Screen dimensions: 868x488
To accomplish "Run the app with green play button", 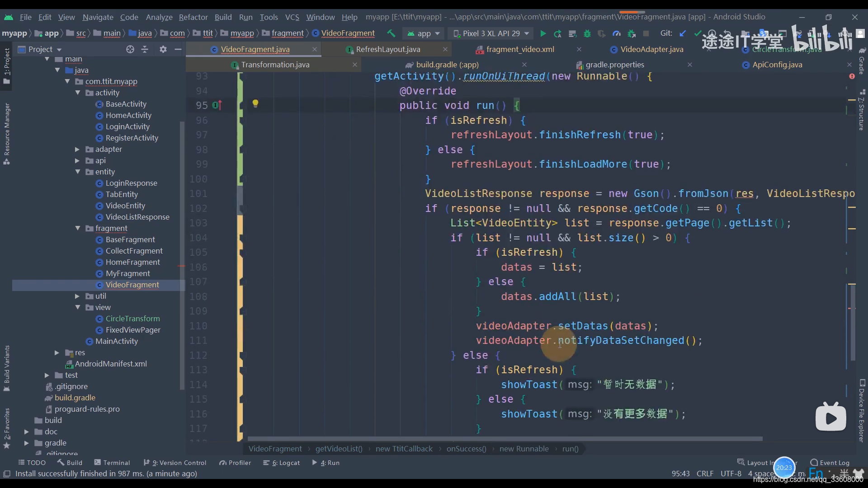I will click(543, 33).
